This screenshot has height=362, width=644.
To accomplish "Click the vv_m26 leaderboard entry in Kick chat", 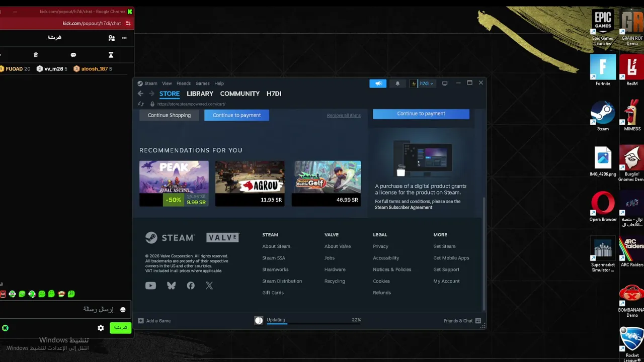I will [x=52, y=69].
